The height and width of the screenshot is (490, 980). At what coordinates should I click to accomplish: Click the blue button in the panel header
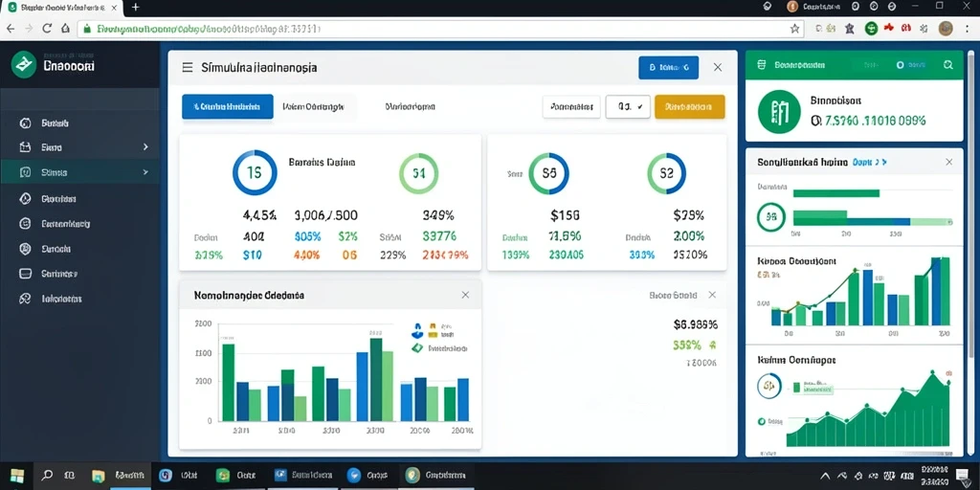tap(669, 68)
